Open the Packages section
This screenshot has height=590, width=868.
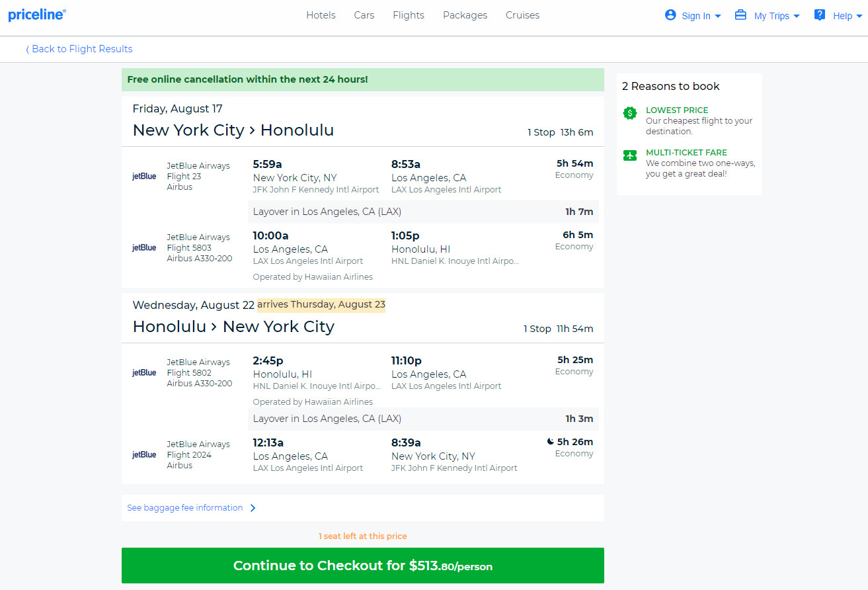point(465,15)
